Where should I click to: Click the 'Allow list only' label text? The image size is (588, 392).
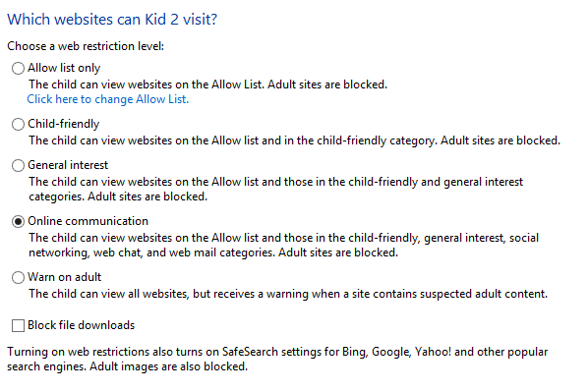coord(64,68)
